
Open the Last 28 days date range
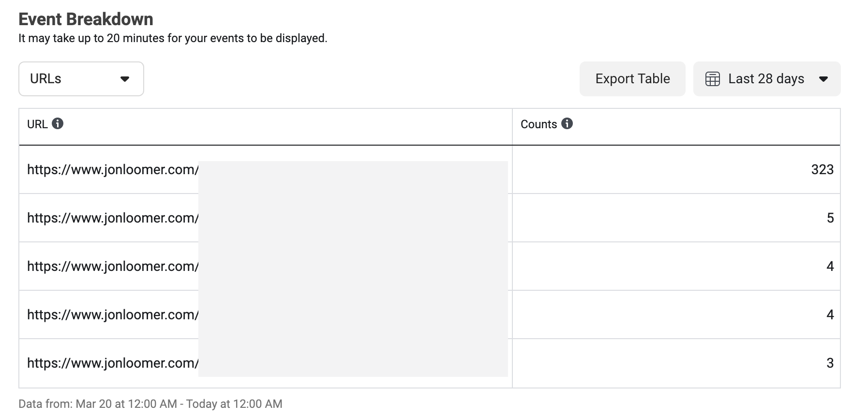point(767,79)
